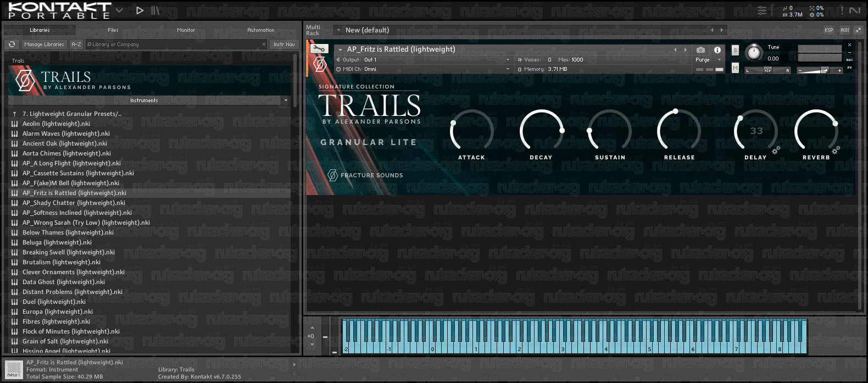Click the Kontakt play view icon
The image size is (868, 383).
pos(140,10)
